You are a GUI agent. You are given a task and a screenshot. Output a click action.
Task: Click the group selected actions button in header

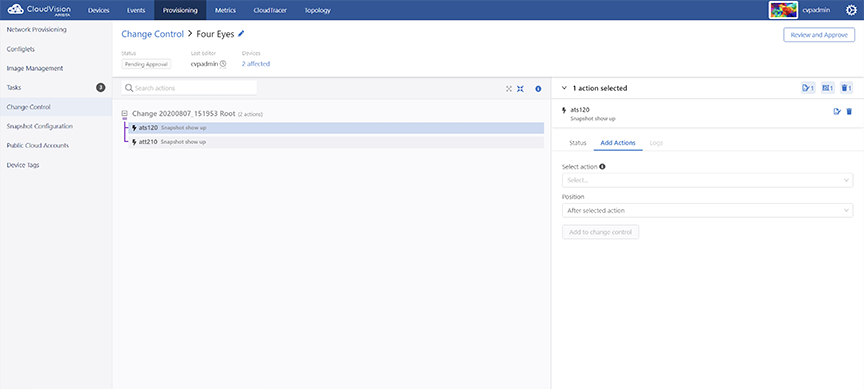point(828,88)
